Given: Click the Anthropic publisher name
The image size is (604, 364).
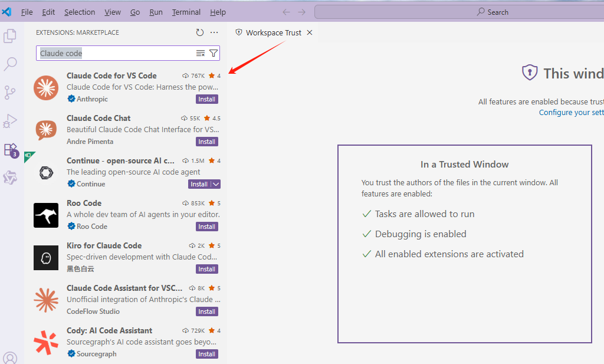Looking at the screenshot, I should pyautogui.click(x=92, y=99).
